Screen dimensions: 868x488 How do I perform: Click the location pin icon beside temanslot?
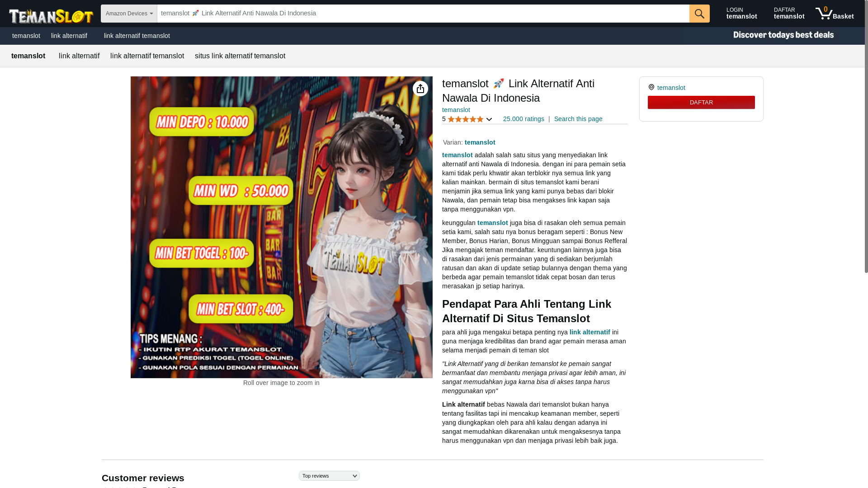(x=651, y=87)
